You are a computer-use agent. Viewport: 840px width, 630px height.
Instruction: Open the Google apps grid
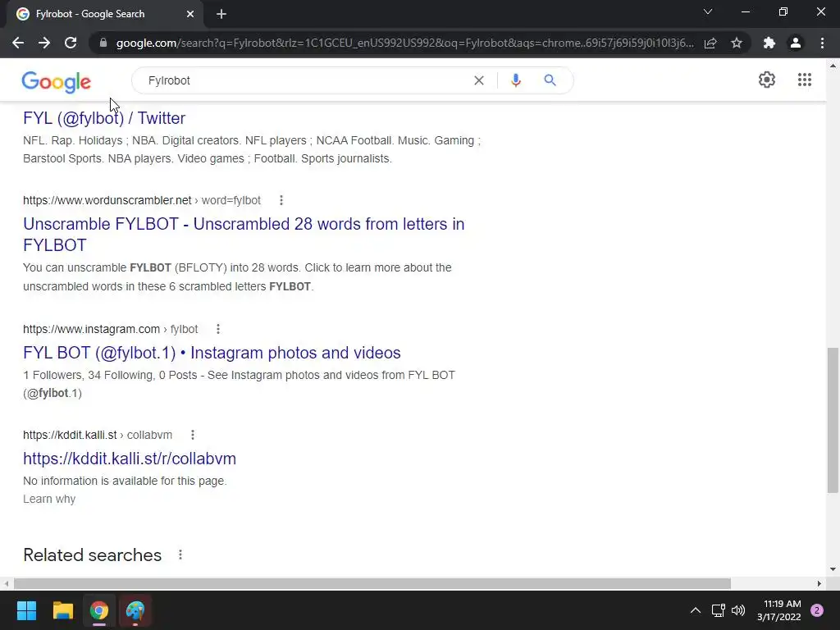(x=804, y=80)
